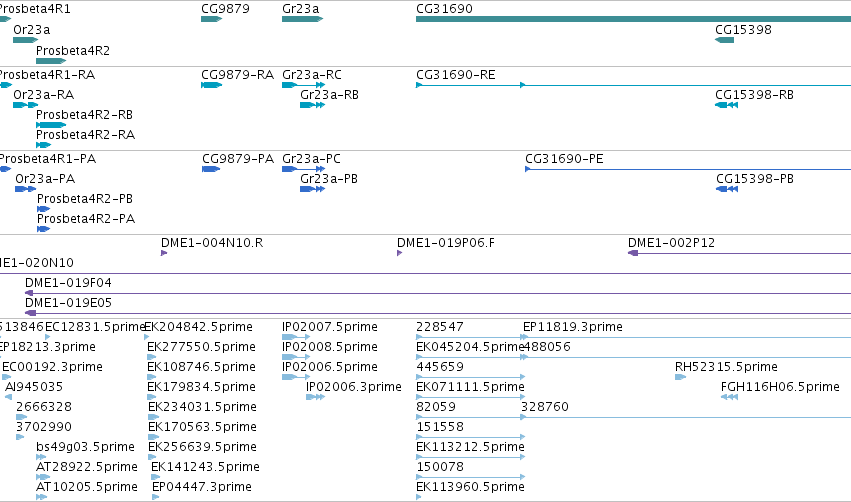Click Or23a-RA transcript label
The height and width of the screenshot is (502, 851).
pos(43,94)
